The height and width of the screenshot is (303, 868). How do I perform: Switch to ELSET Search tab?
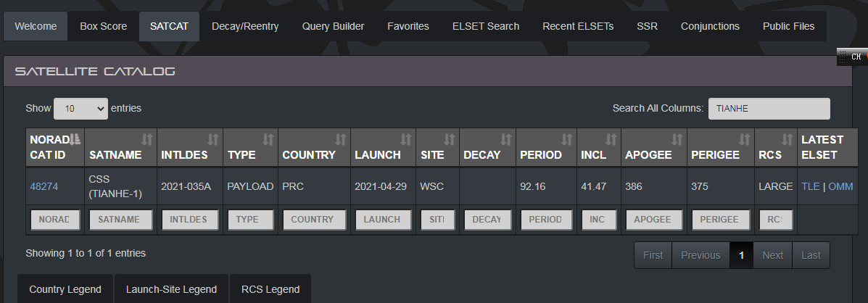coord(485,26)
